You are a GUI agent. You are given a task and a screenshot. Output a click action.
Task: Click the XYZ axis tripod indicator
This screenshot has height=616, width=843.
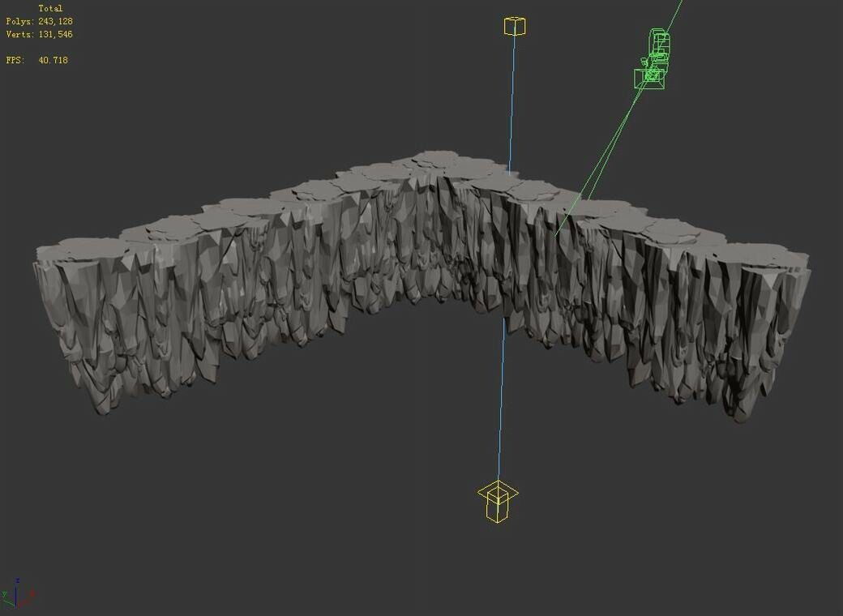click(x=17, y=593)
